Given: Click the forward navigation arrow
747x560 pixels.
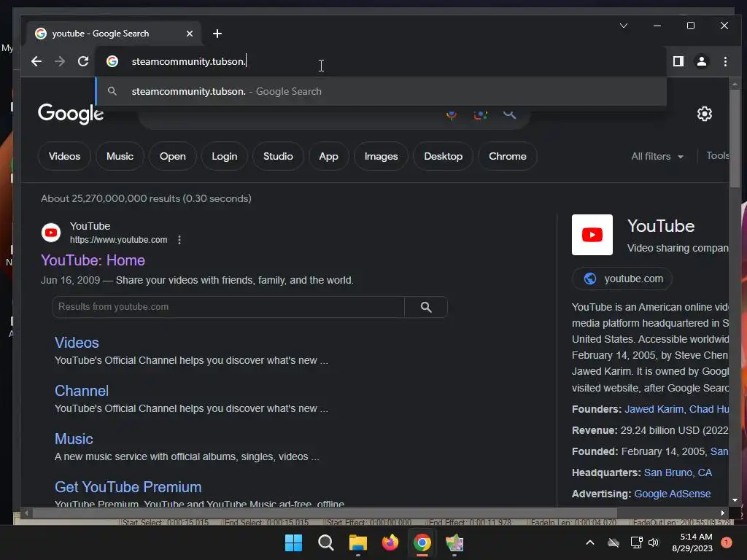Looking at the screenshot, I should coord(60,61).
